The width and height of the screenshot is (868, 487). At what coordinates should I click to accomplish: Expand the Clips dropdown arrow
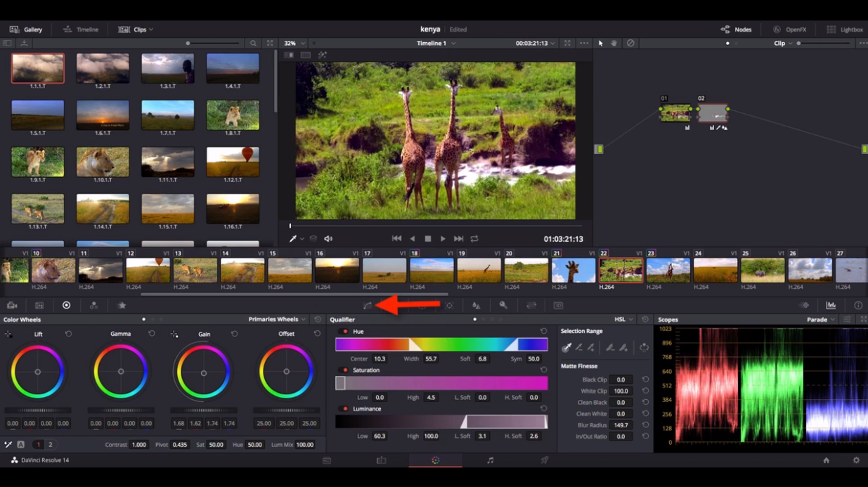coord(151,30)
